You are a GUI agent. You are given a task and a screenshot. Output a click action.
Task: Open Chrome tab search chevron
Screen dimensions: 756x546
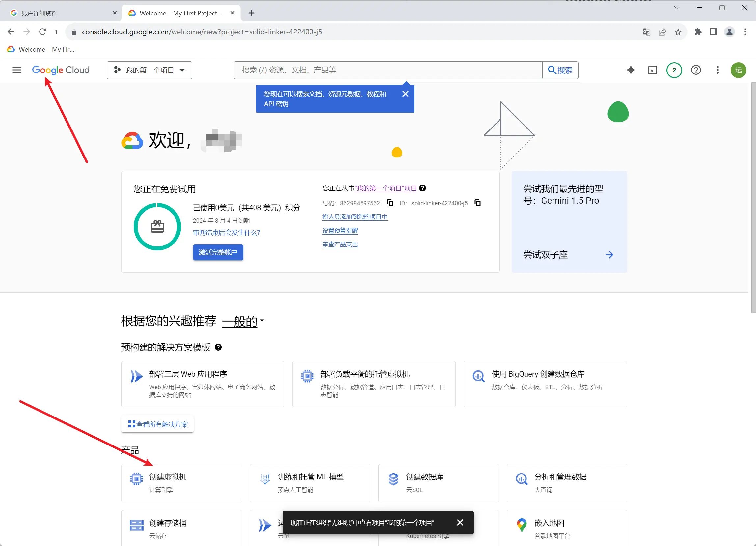(x=677, y=8)
